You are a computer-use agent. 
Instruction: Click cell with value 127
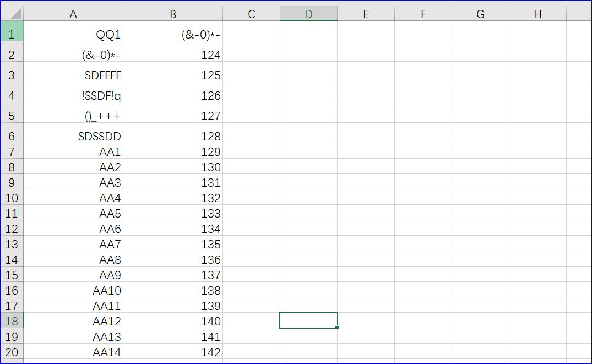pyautogui.click(x=173, y=112)
